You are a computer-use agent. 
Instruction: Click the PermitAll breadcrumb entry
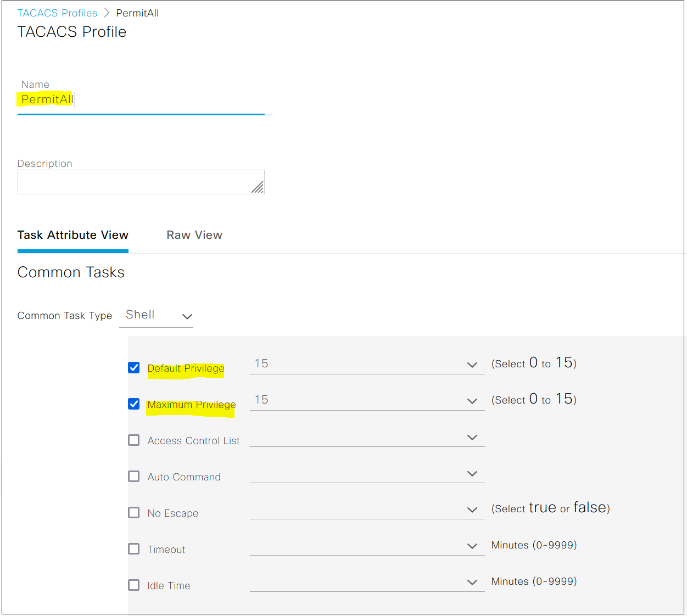[x=137, y=13]
